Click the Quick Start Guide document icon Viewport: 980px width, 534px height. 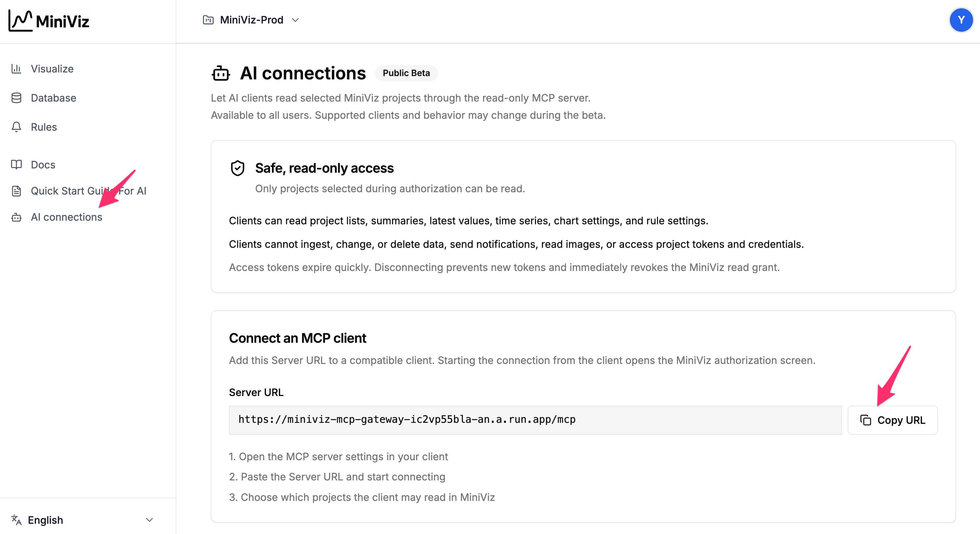16,191
